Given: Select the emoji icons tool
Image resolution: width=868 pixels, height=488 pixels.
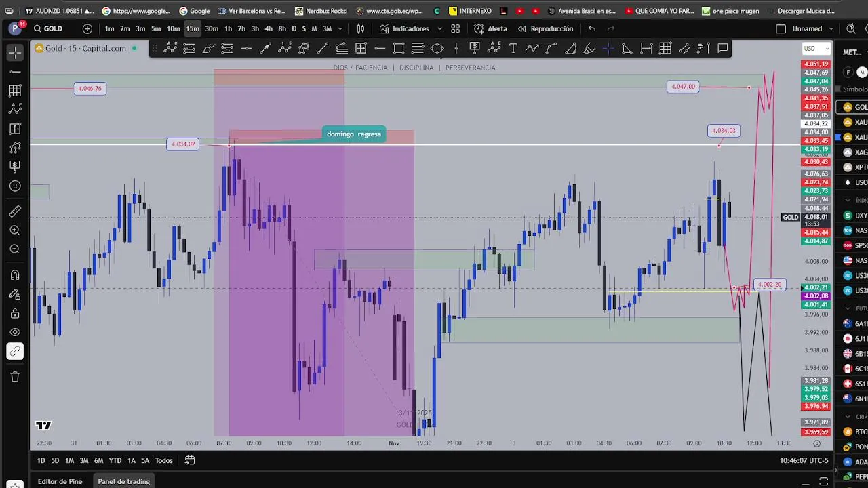Looking at the screenshot, I should click(15, 186).
